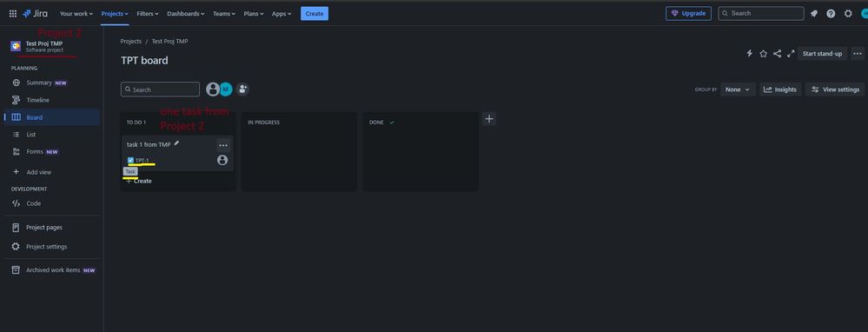This screenshot has height=332, width=868.
Task: Click the Start stand-up button
Action: [822, 54]
